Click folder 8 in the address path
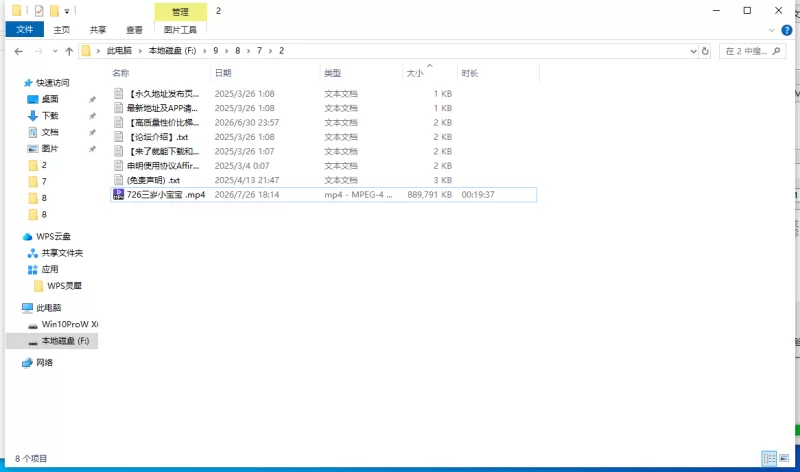The image size is (800, 472). coord(238,51)
